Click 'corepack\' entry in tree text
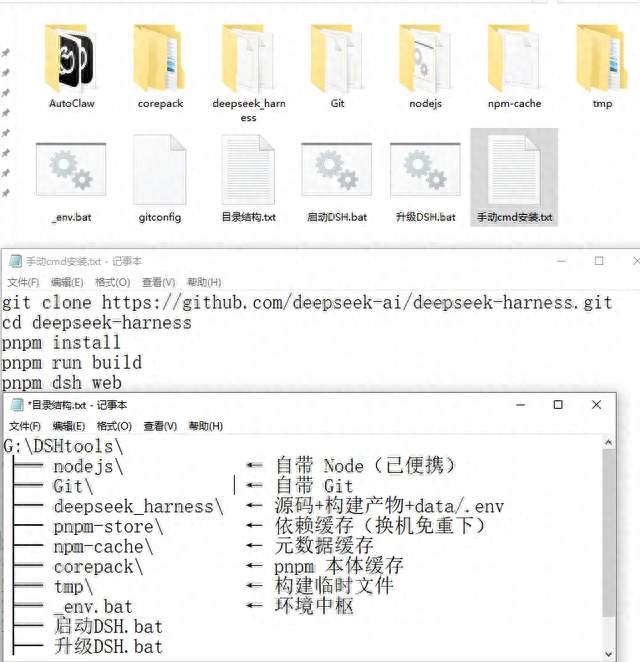The image size is (640, 662). pos(98,567)
